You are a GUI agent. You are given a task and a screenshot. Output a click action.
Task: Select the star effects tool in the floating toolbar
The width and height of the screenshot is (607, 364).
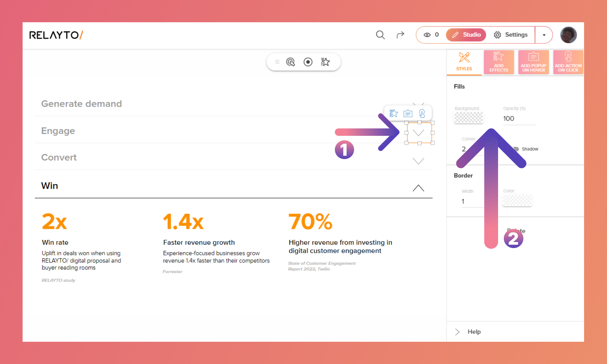click(x=325, y=62)
